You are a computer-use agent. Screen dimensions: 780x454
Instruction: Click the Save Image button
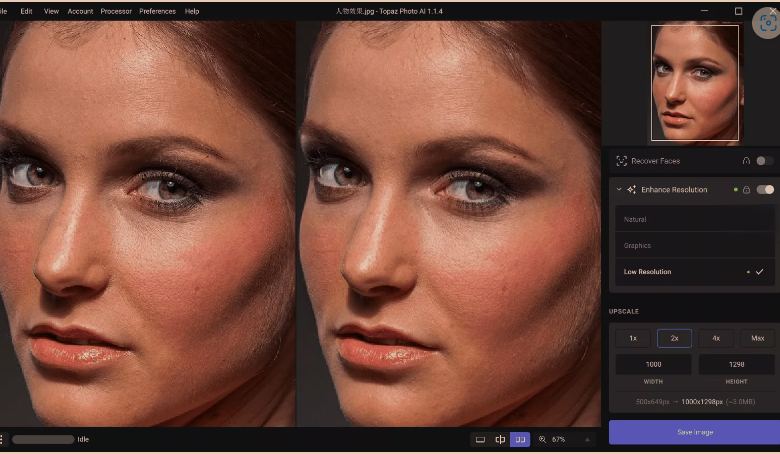point(693,432)
